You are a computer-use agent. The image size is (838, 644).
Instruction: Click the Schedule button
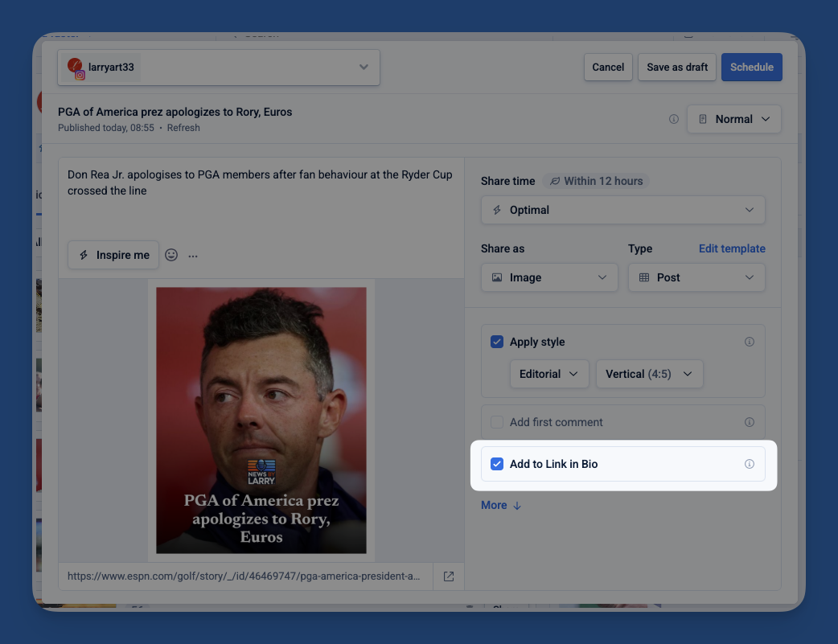click(751, 68)
